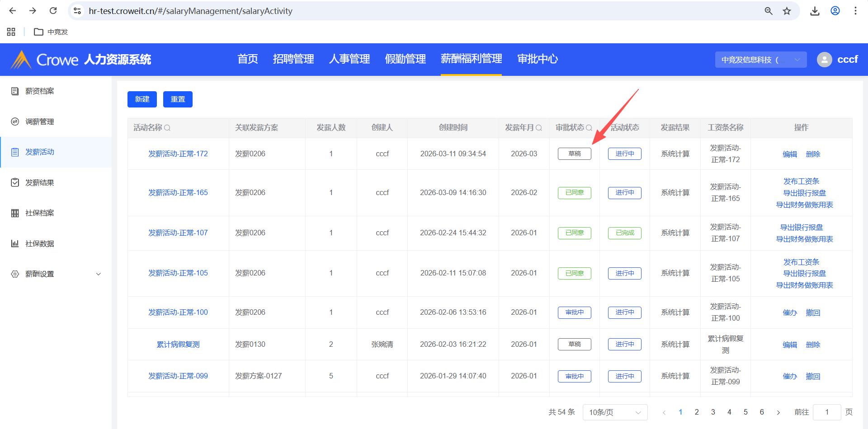Viewport: 868px width, 429px height.
Task: Click the cccf user avatar icon
Action: pos(824,60)
